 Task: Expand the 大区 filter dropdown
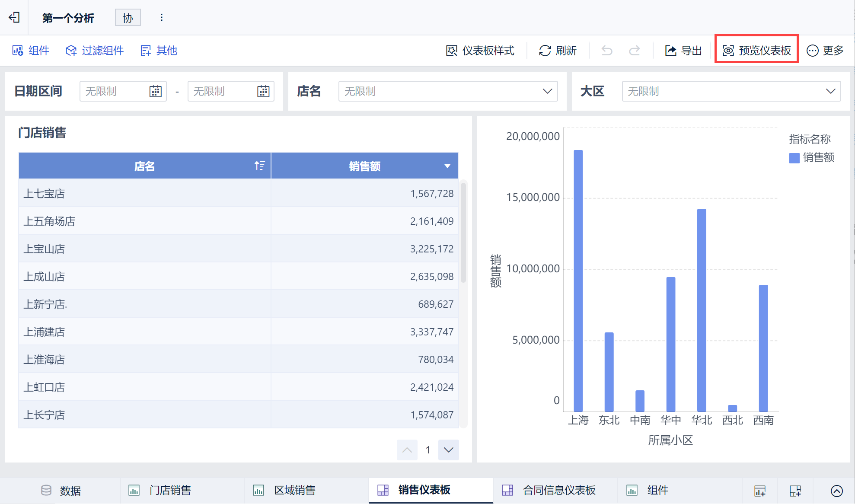point(830,91)
